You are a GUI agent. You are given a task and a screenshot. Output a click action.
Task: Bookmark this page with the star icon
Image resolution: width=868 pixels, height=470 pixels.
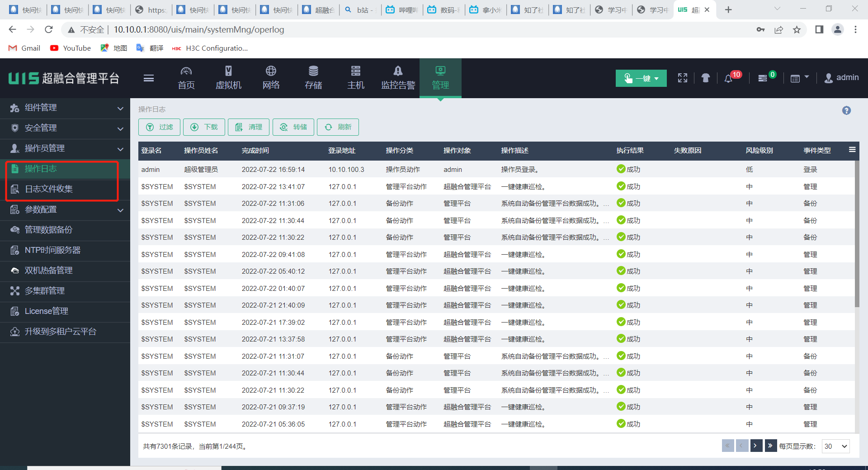tap(797, 30)
